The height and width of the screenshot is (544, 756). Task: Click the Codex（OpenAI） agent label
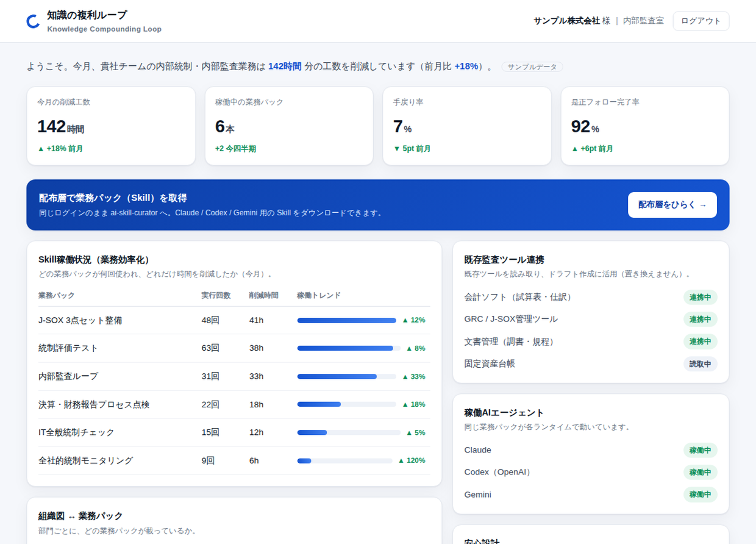coord(499,472)
